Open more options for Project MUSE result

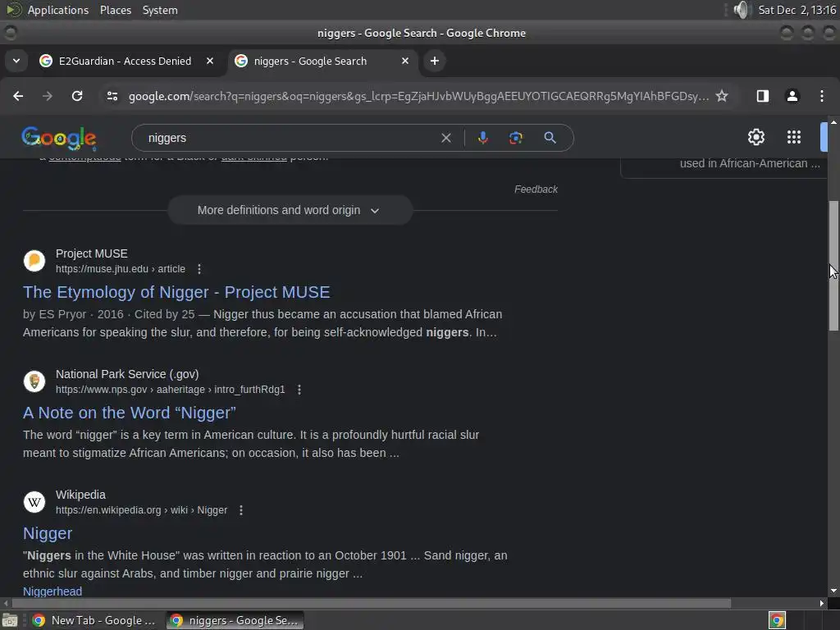point(199,269)
